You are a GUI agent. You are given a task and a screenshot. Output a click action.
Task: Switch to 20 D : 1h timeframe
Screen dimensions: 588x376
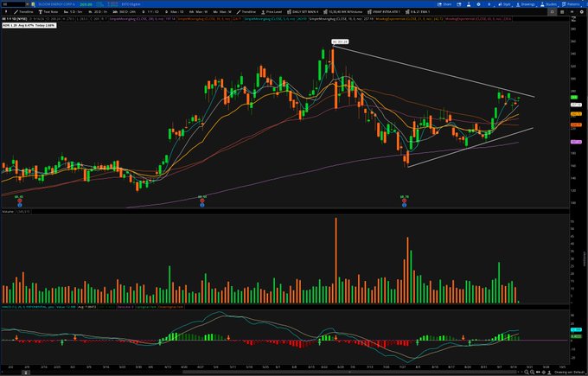click(98, 11)
